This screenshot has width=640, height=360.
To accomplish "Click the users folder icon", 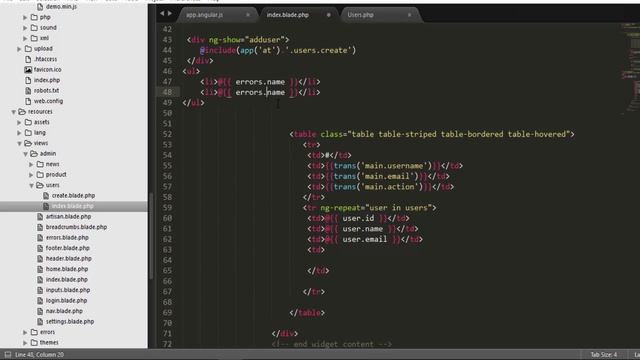I will pyautogui.click(x=40, y=185).
